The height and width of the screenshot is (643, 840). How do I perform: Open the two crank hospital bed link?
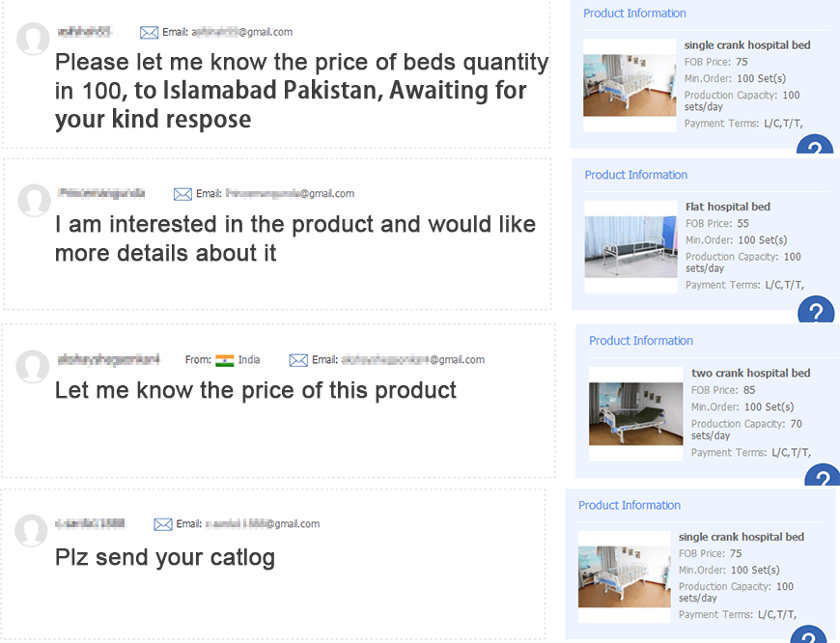coord(750,373)
